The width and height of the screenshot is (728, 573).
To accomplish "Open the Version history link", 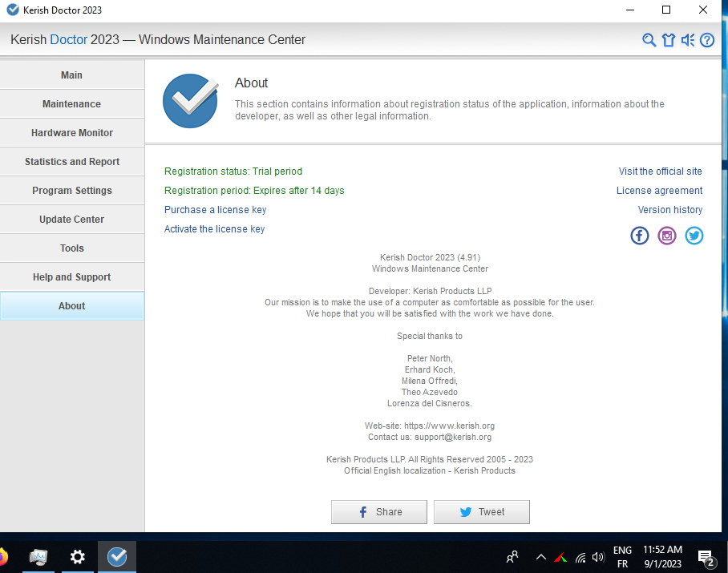I will pos(670,210).
